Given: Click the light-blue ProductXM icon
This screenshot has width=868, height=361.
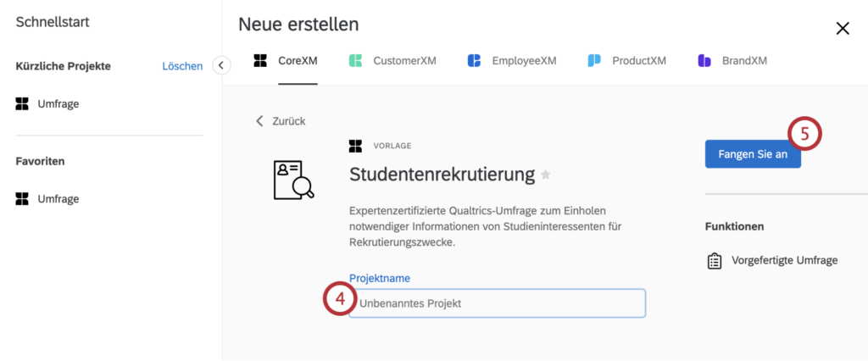Looking at the screenshot, I should point(594,60).
